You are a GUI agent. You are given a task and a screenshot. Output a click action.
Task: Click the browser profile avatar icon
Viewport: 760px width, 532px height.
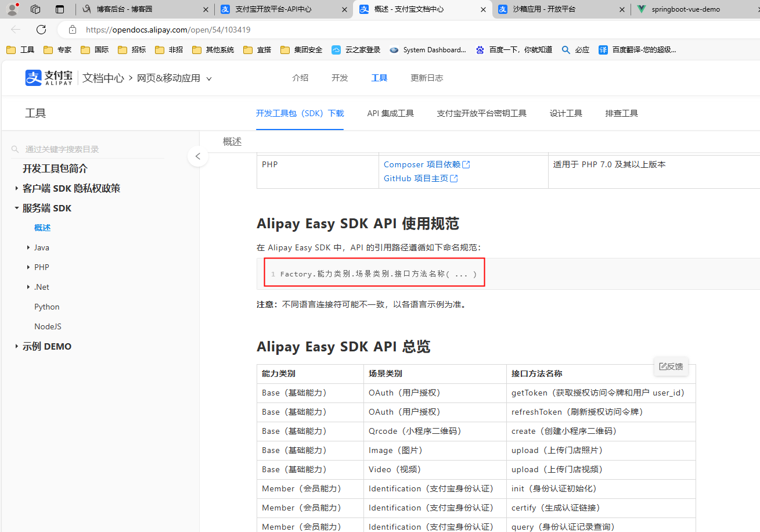[12, 9]
